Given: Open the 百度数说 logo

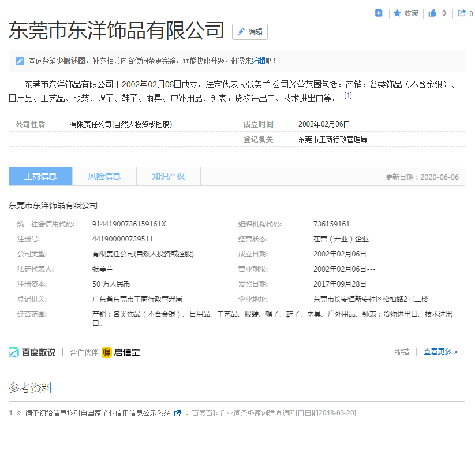Looking at the screenshot, I should click(x=32, y=352).
